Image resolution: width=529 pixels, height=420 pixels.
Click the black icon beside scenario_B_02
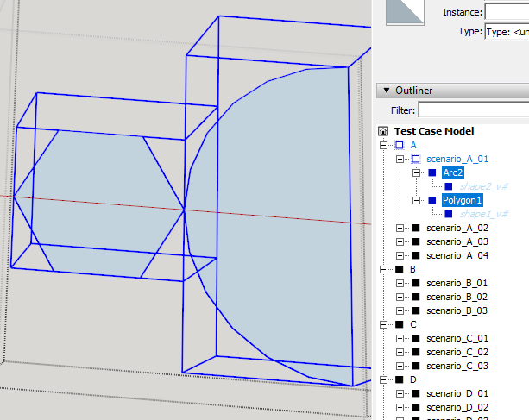(416, 297)
